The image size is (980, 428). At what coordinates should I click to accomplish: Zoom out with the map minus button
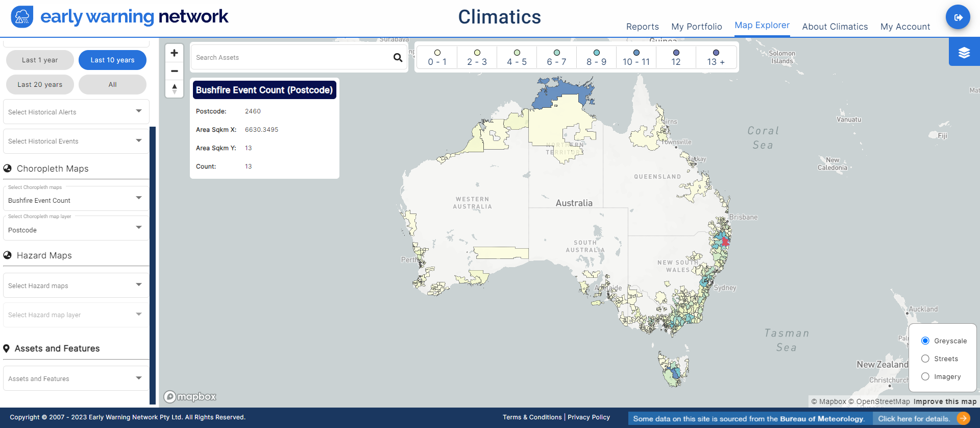pos(175,71)
